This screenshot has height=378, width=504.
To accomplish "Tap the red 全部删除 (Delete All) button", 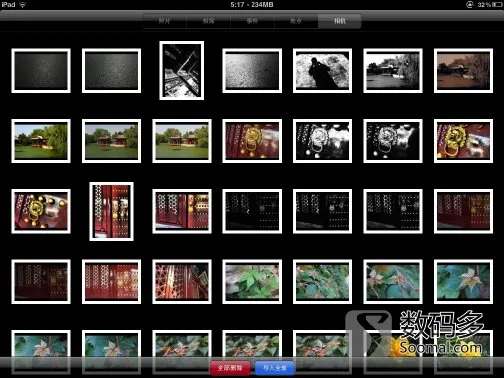I will 230,368.
